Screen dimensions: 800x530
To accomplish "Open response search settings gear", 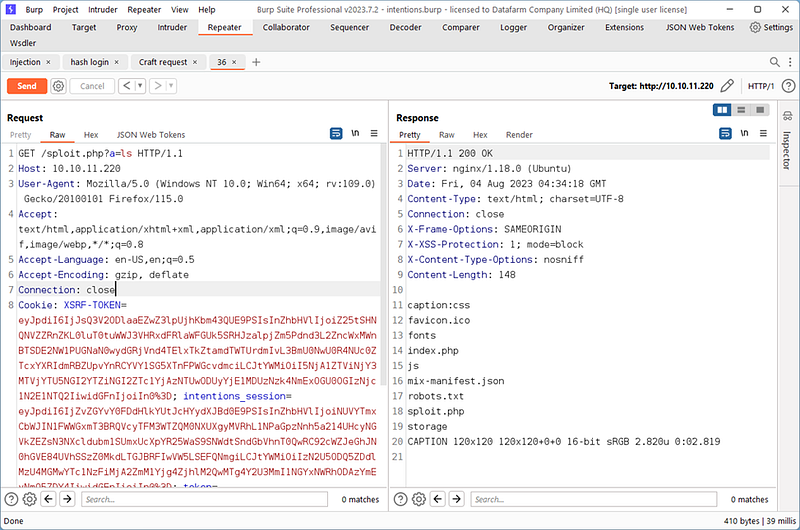I will pyautogui.click(x=419, y=499).
